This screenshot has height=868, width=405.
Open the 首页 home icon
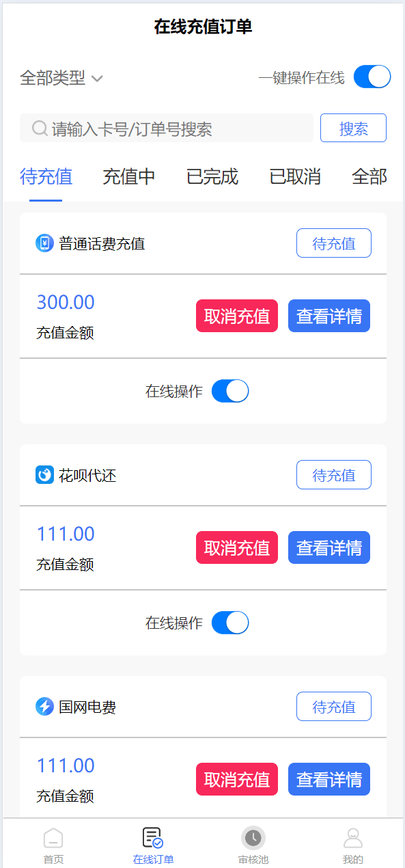click(53, 839)
